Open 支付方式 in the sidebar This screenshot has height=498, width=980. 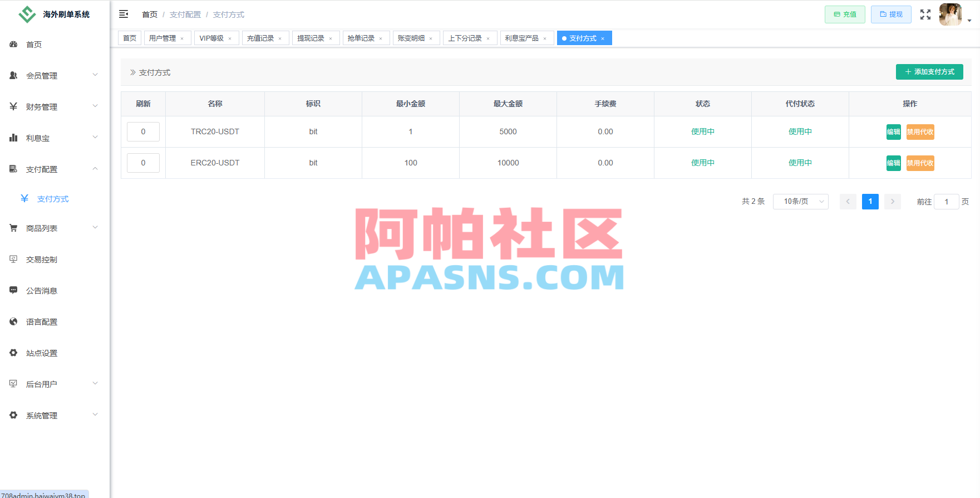point(55,199)
